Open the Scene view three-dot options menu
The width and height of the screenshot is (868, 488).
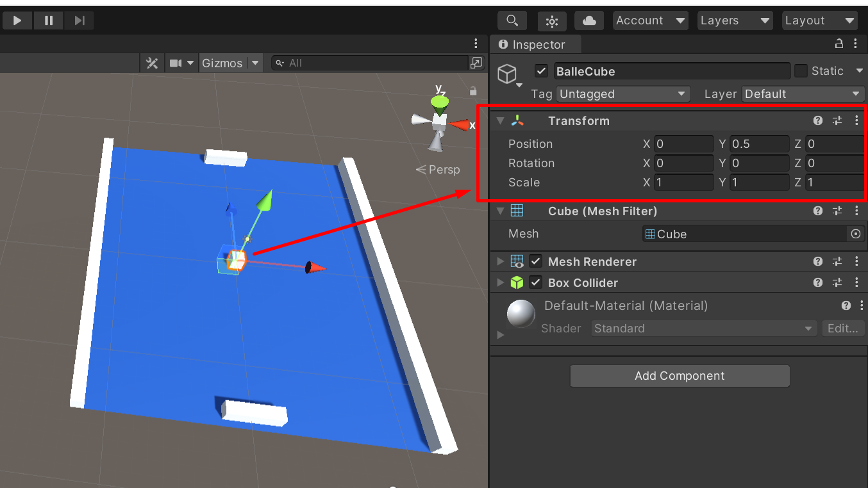coord(476,44)
